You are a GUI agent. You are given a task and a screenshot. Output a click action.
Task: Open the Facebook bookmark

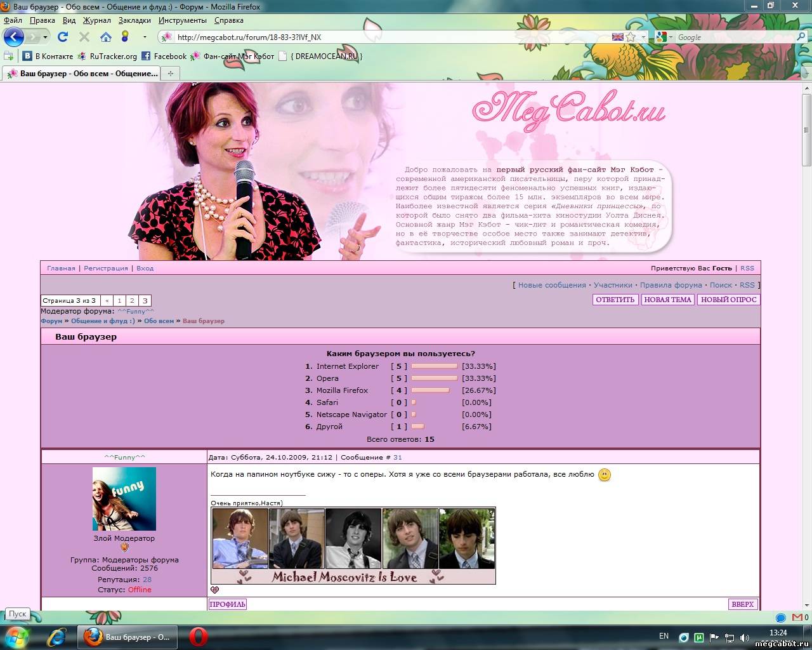[x=164, y=56]
